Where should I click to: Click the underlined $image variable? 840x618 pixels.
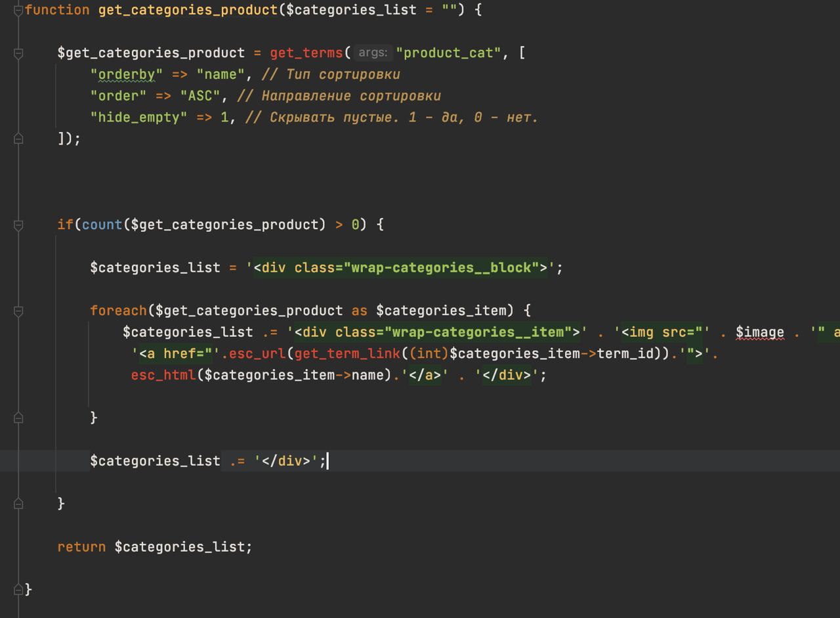point(760,332)
